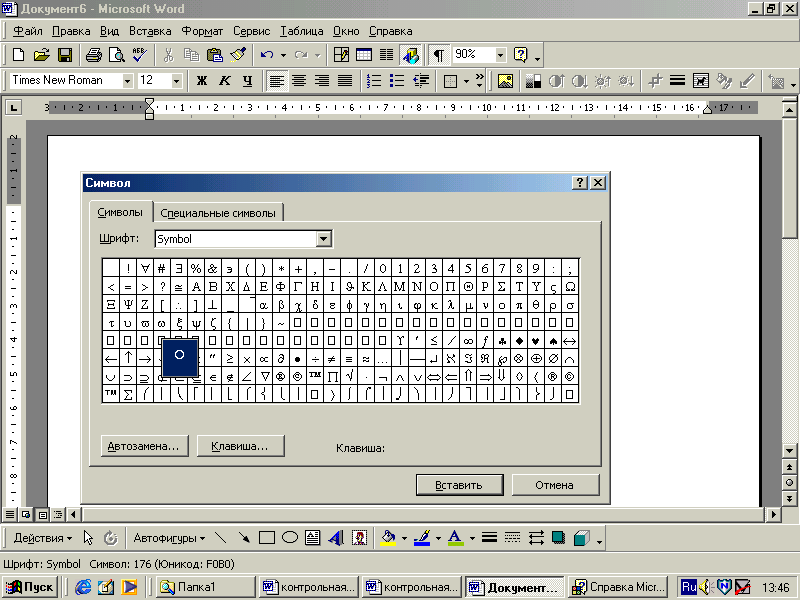Open the Действия drawing menu
The width and height of the screenshot is (800, 600).
pyautogui.click(x=42, y=538)
